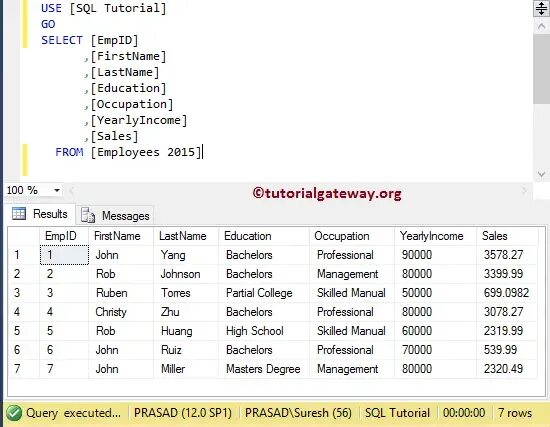The image size is (550, 427).
Task: Switch to the Results tab
Action: click(40, 214)
